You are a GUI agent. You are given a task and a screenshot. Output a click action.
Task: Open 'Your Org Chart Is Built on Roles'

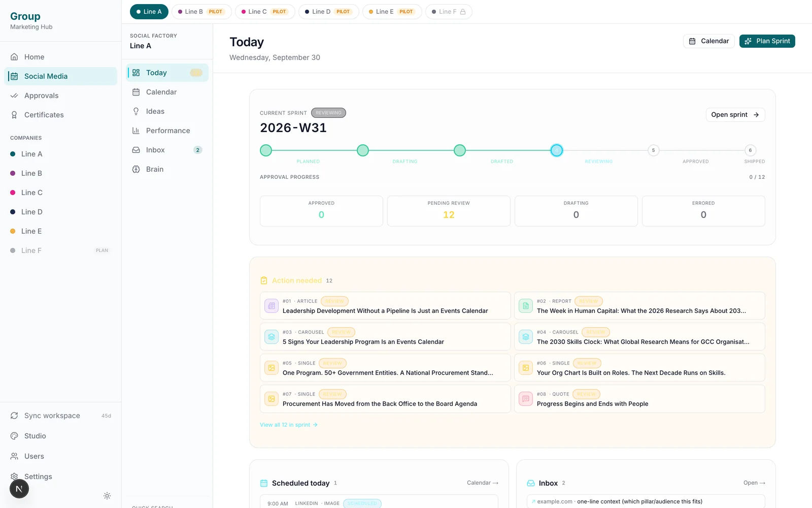point(639,368)
